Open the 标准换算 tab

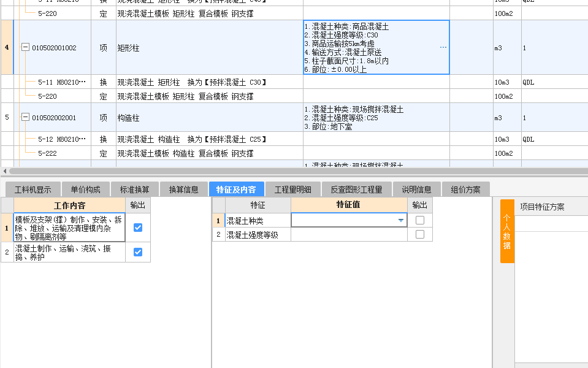135,190
